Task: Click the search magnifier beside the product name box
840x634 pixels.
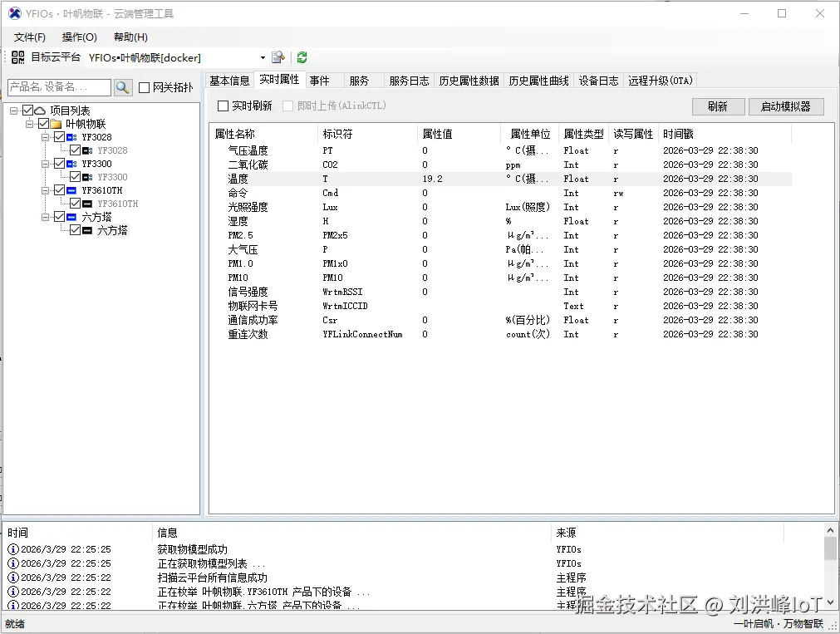Action: click(x=123, y=87)
